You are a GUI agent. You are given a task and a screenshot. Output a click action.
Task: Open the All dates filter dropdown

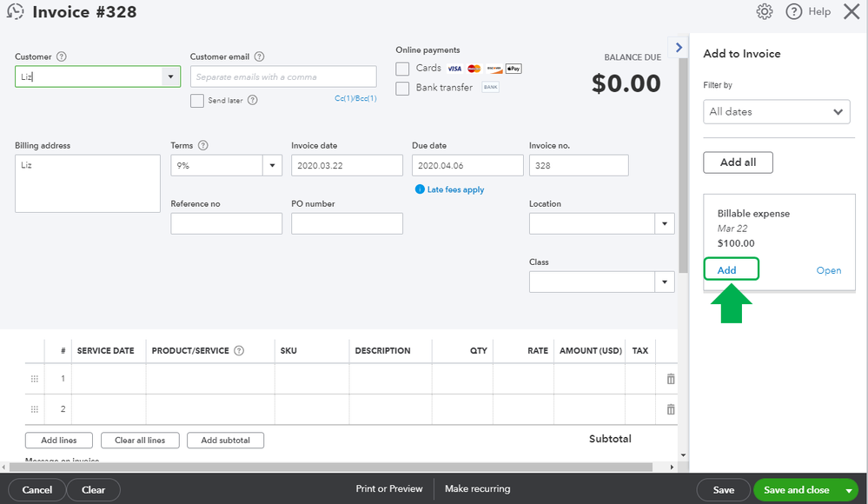click(x=777, y=112)
